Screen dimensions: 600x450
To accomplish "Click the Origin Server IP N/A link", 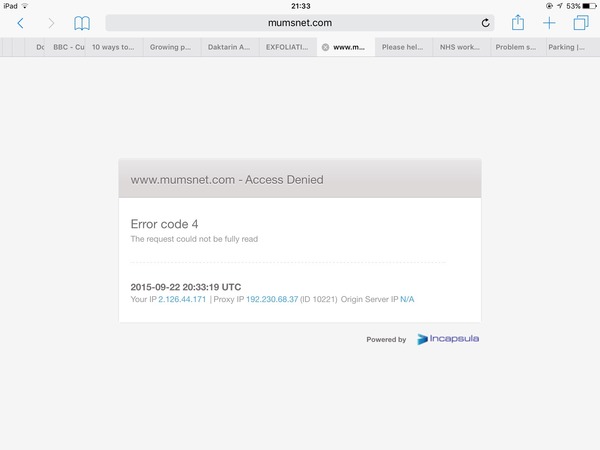I will [407, 299].
